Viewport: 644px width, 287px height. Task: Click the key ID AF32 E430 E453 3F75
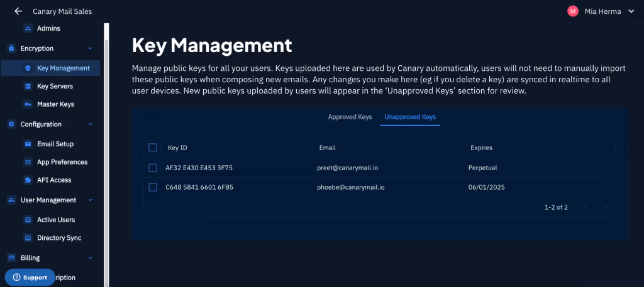point(199,168)
